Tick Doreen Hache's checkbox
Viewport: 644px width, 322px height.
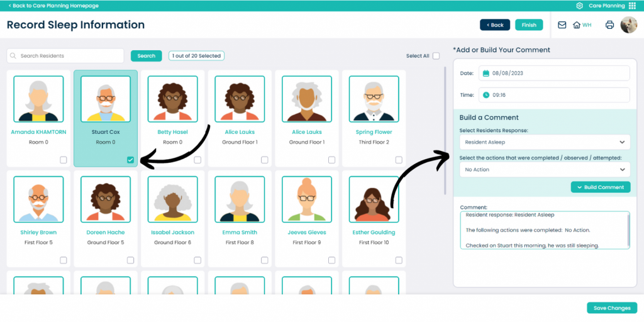click(130, 260)
